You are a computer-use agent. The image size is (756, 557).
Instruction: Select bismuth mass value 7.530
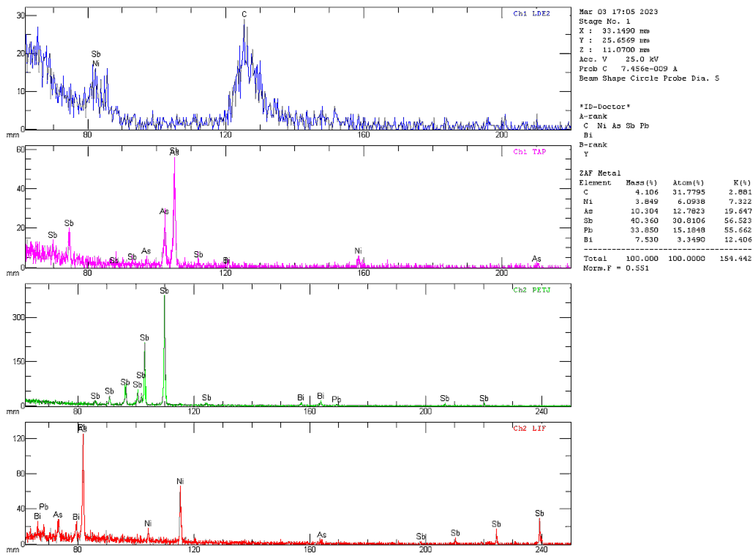pyautogui.click(x=646, y=239)
